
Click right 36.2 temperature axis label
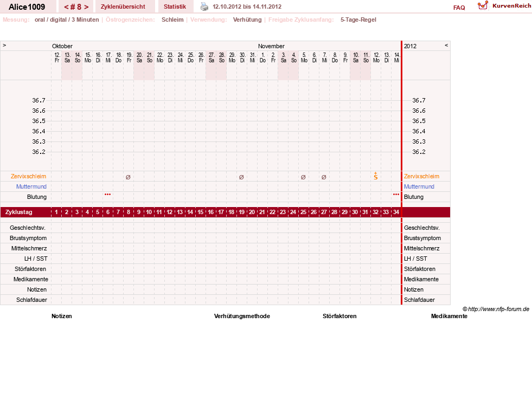tap(419, 152)
